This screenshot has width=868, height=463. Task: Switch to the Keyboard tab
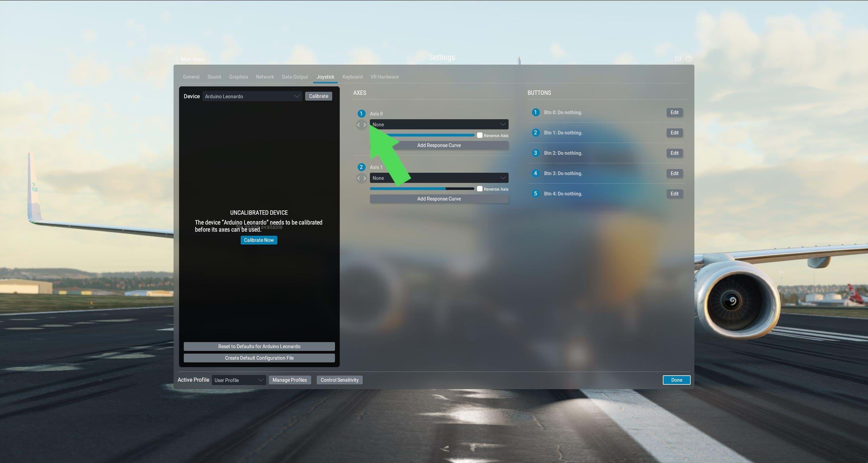pyautogui.click(x=352, y=77)
